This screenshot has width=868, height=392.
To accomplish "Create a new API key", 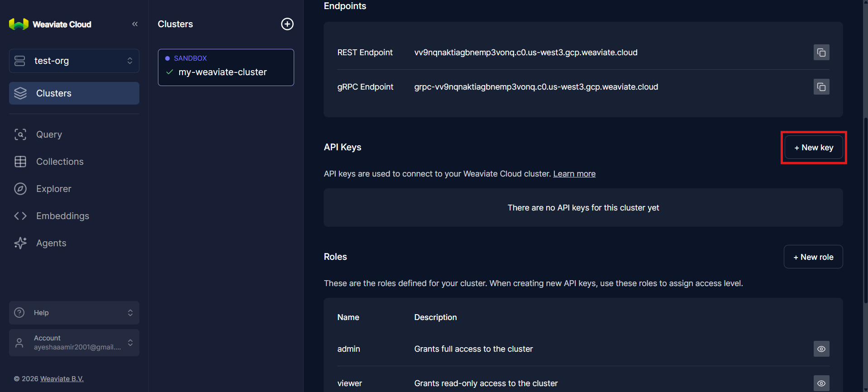I will pos(813,148).
